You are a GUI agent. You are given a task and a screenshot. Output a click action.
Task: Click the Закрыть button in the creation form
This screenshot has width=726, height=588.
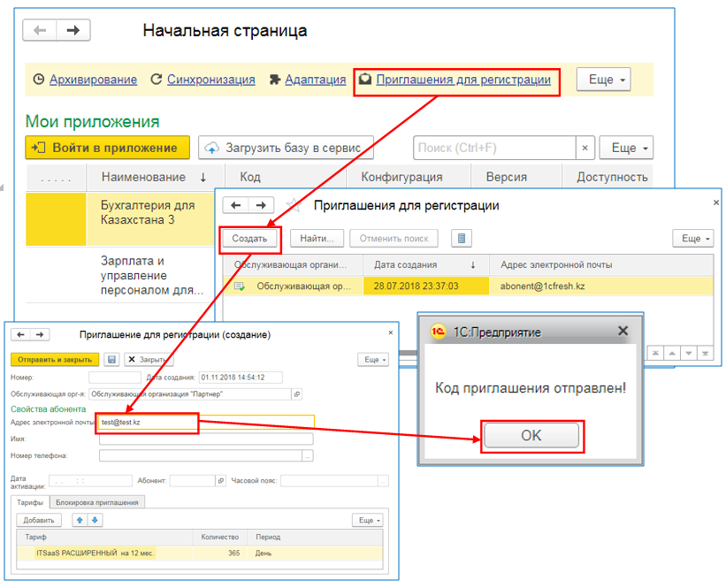(x=149, y=359)
